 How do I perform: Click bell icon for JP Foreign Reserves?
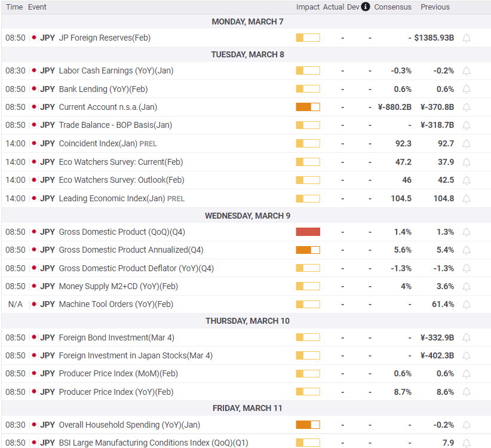[467, 38]
